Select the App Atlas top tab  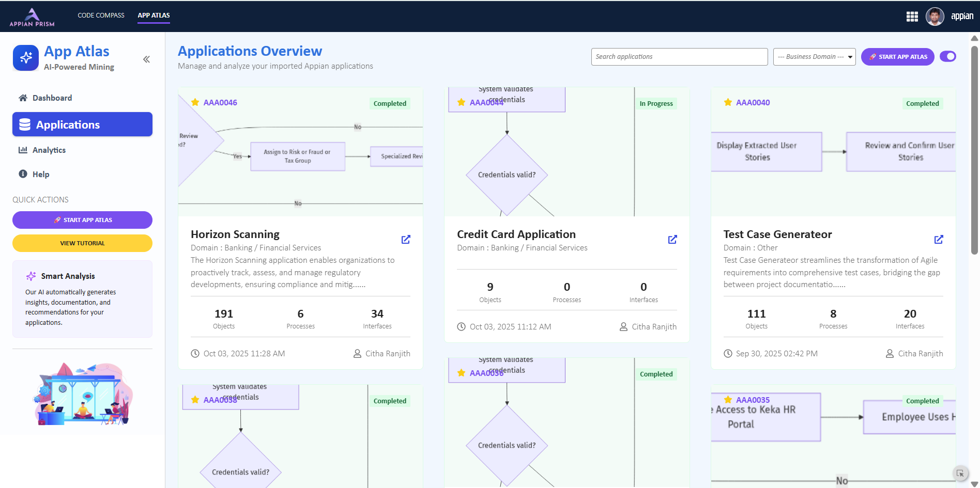click(154, 15)
